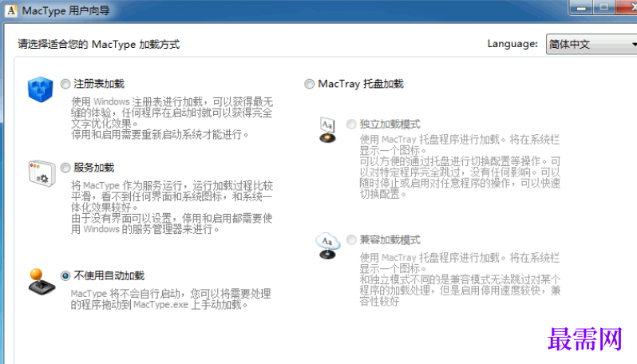
Task: Click the blue cubes registry load icon
Action: (40, 89)
